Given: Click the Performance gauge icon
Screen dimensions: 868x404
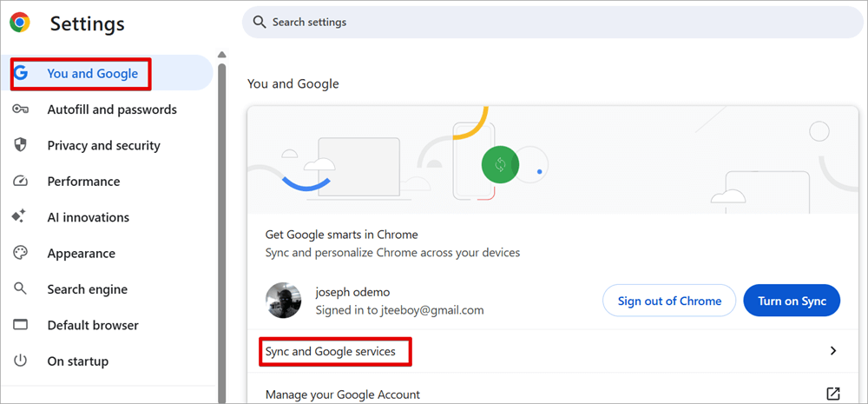Looking at the screenshot, I should pos(21,182).
